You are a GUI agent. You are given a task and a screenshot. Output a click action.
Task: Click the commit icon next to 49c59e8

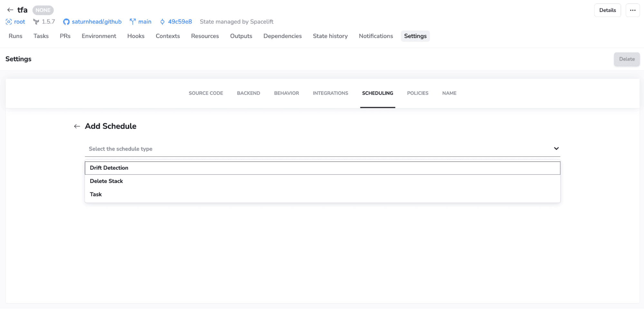[162, 22]
